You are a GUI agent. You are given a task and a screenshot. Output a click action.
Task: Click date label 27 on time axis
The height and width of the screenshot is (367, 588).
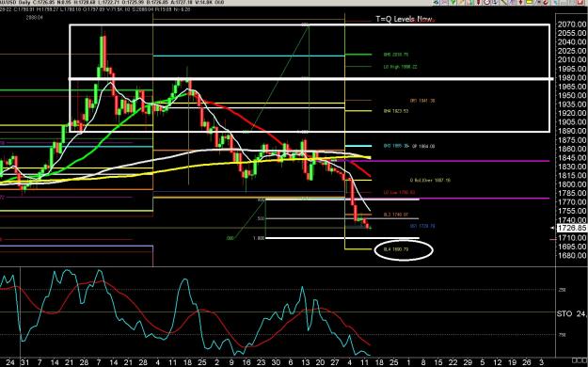tap(335, 362)
